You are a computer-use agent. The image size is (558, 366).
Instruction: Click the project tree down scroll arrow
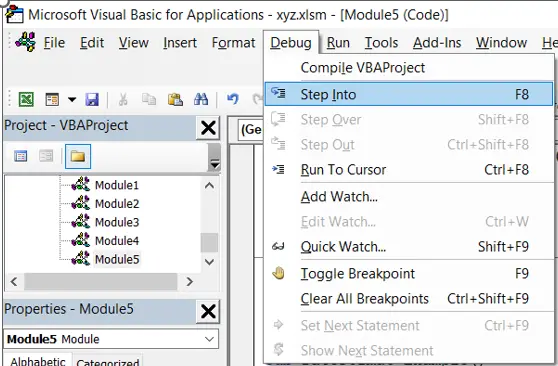click(x=209, y=262)
